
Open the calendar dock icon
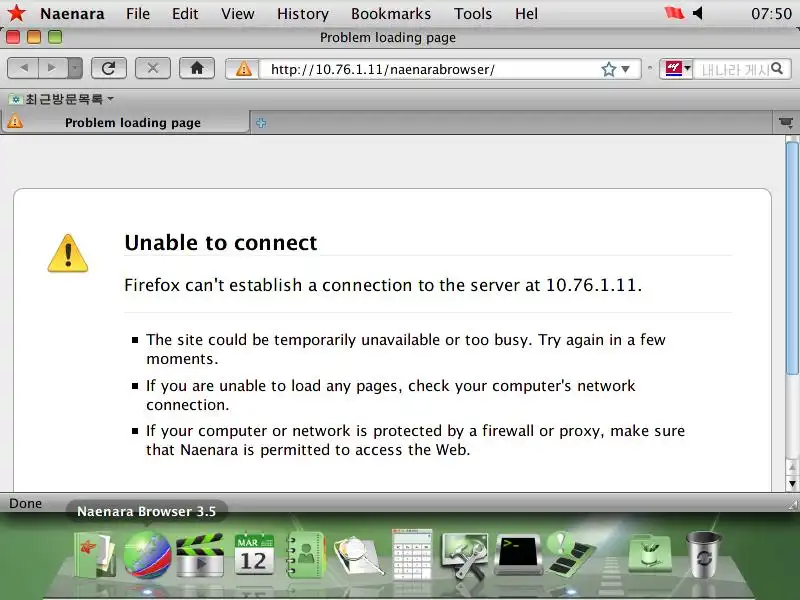click(x=254, y=555)
